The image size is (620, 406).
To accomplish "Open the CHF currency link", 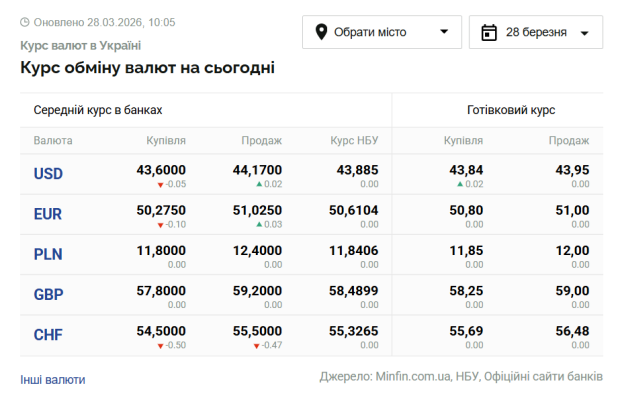I will [48, 335].
